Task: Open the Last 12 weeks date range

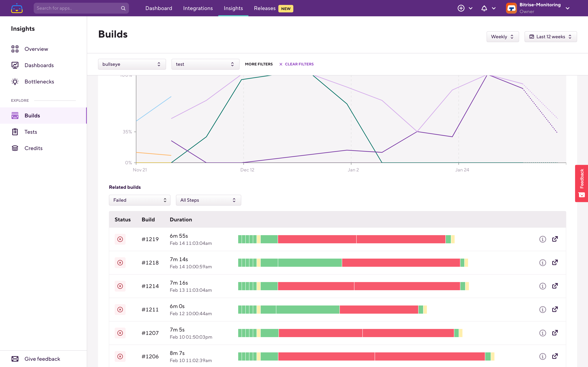Action: click(x=550, y=37)
